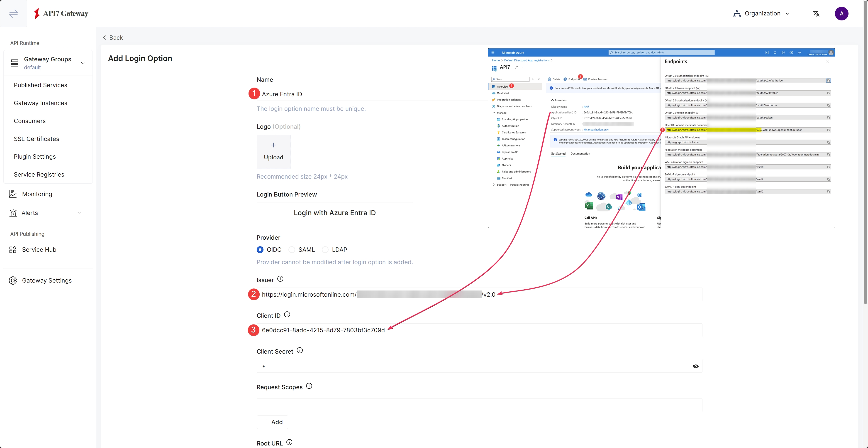Open SSL Certificates
This screenshot has width=868, height=448.
(36, 139)
